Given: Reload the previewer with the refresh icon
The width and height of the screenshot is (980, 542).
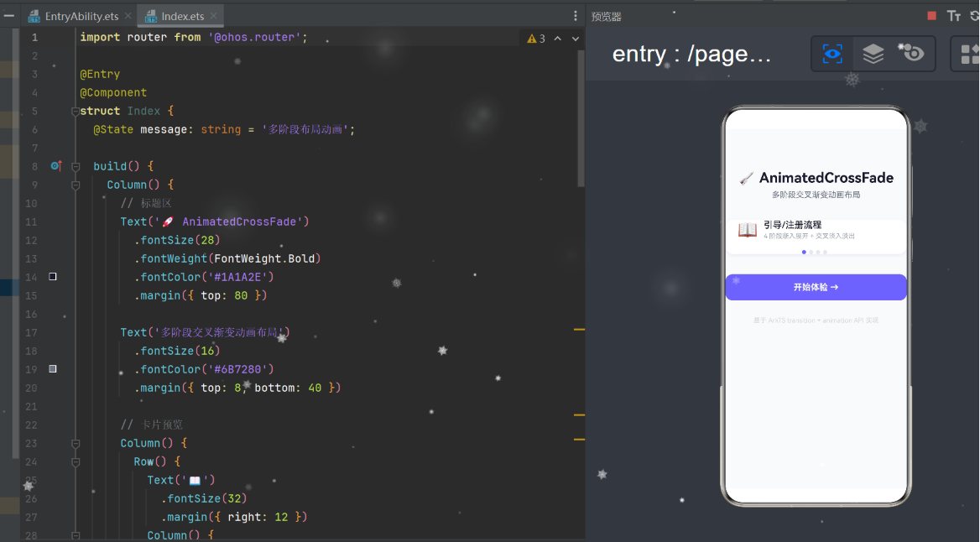Looking at the screenshot, I should point(975,16).
